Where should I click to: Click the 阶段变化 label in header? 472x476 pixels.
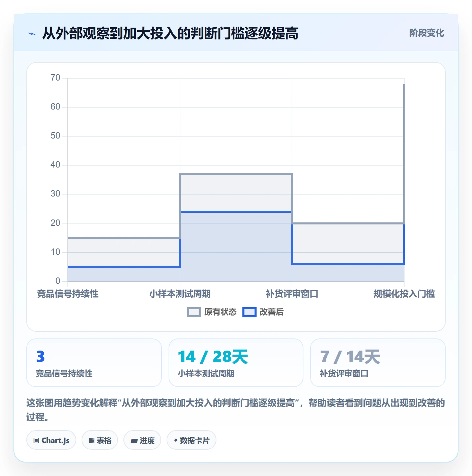pyautogui.click(x=426, y=33)
